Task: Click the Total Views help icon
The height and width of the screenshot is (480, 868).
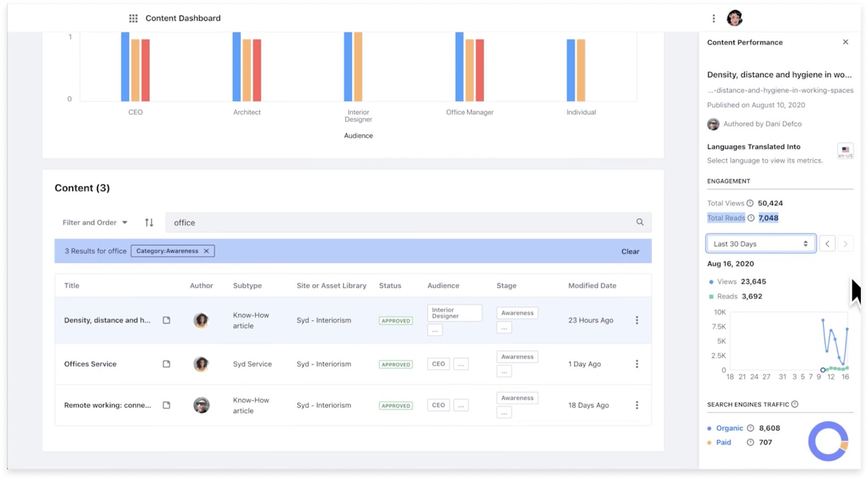Action: coord(750,203)
